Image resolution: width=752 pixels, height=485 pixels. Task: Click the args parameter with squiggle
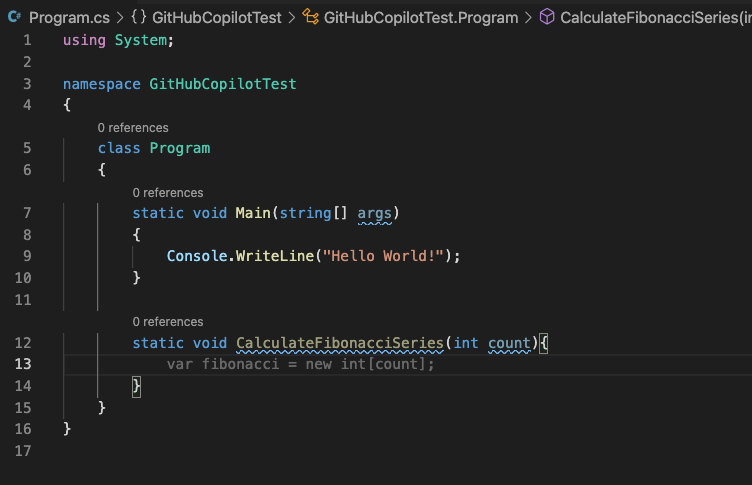(375, 213)
